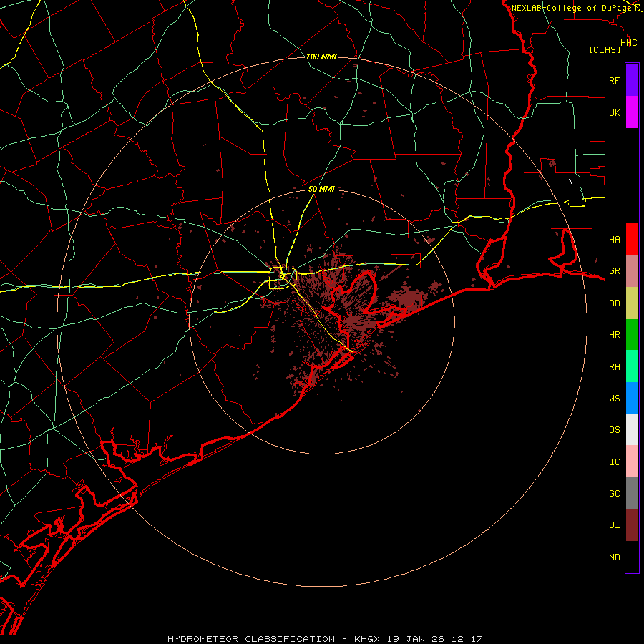
Task: Click the "[CLAS]" label above legend
Action: (605, 49)
